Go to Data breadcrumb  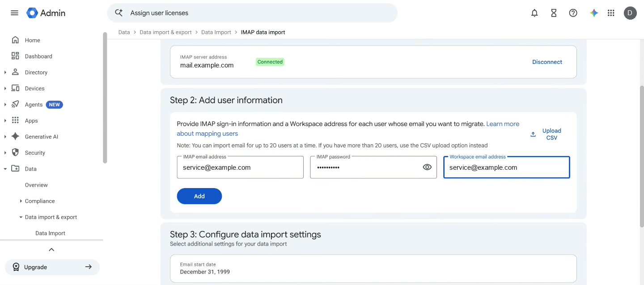(124, 32)
